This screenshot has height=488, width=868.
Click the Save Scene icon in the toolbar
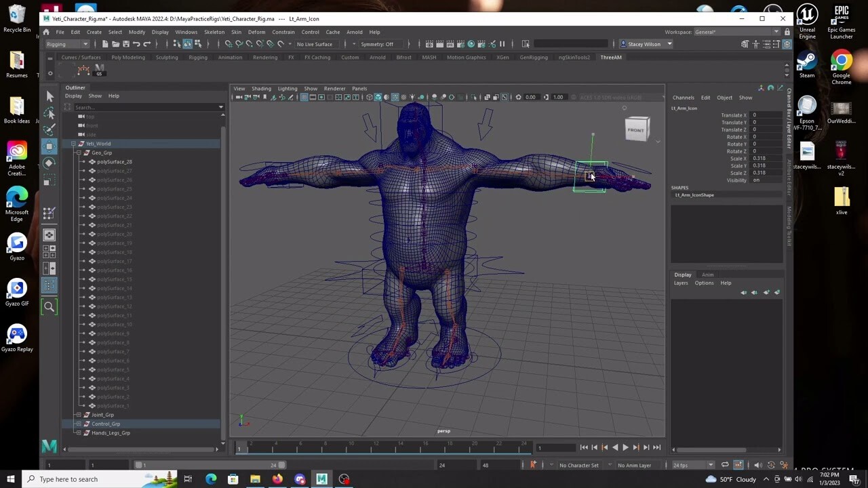coord(127,44)
